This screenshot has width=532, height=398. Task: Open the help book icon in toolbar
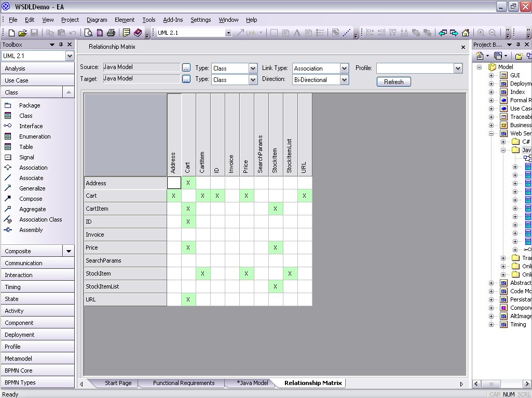tap(138, 33)
